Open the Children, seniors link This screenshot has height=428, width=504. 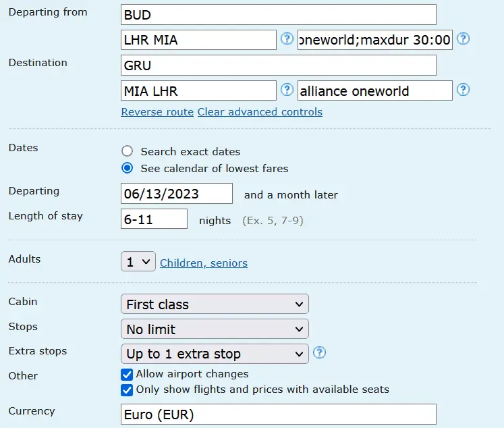[x=204, y=263]
